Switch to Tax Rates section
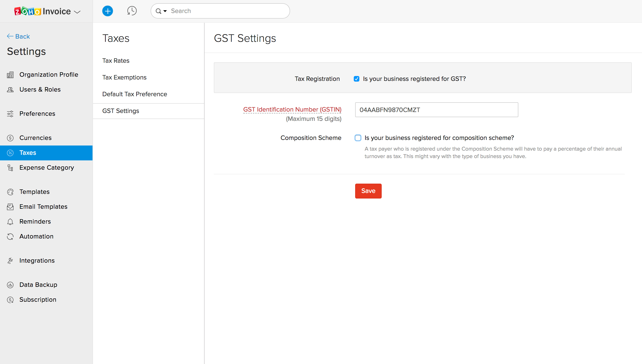 pos(116,60)
